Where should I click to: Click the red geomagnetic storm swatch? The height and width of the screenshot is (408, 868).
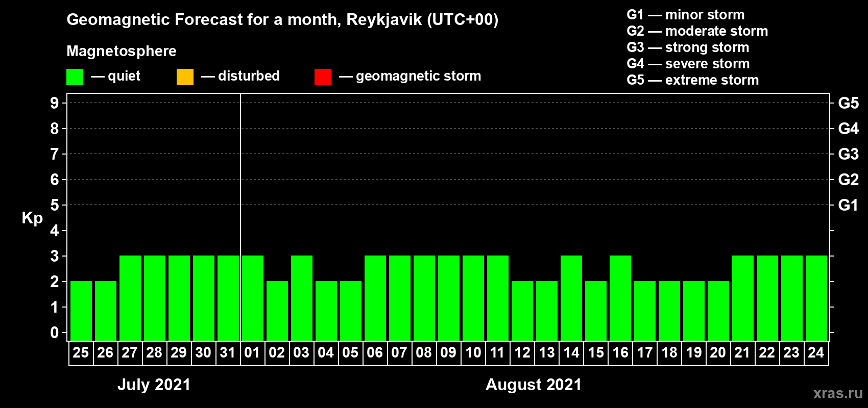pyautogui.click(x=323, y=77)
